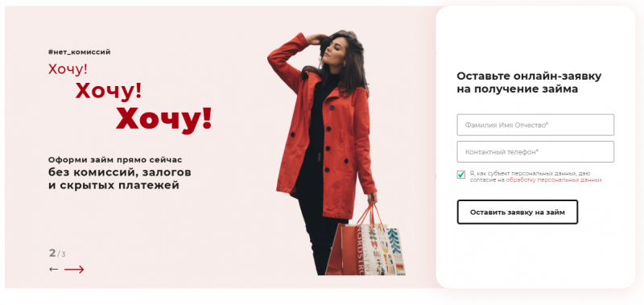Viewport: 644px width, 305px height.
Task: Click the Оставьте онлайн-заявку form heading
Action: pos(529,83)
